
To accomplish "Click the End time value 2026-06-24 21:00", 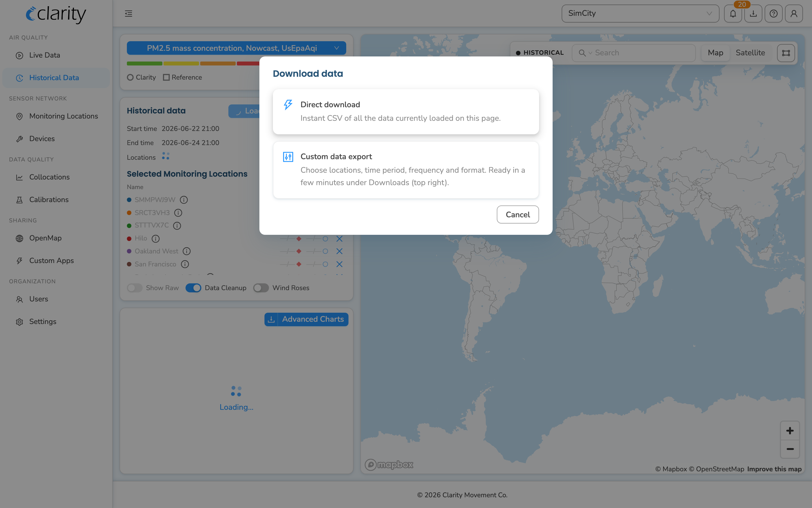I will tap(190, 143).
